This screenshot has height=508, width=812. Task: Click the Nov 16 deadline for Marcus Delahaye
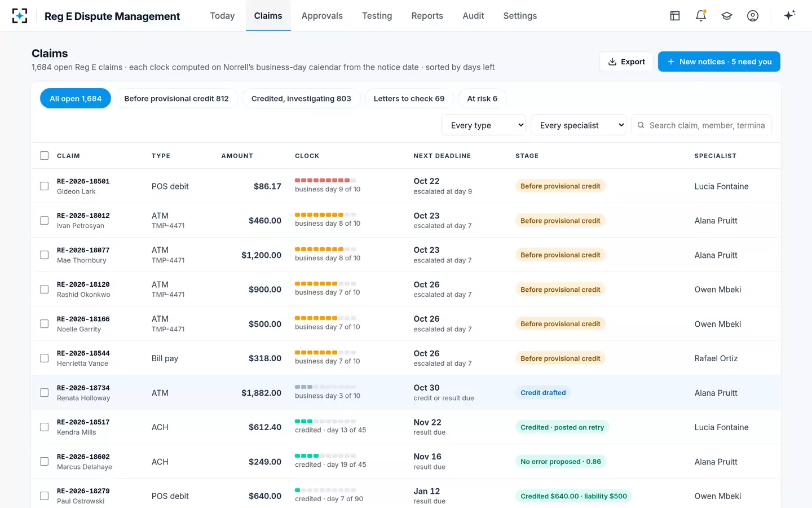tap(427, 457)
